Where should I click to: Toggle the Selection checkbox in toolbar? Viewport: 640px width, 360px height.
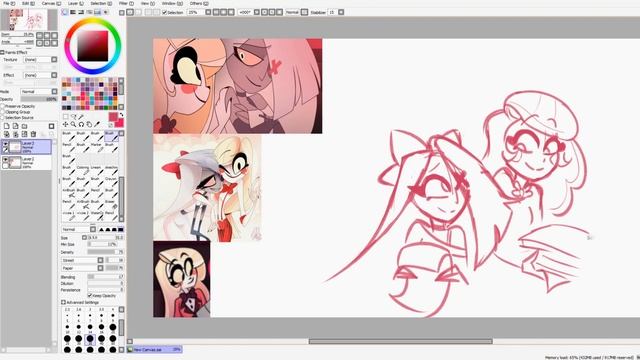(164, 12)
